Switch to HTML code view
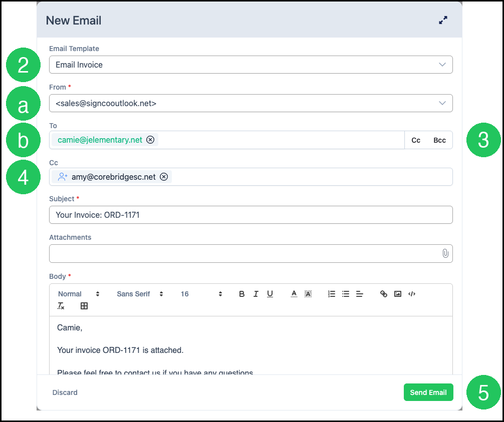 pyautogui.click(x=412, y=294)
